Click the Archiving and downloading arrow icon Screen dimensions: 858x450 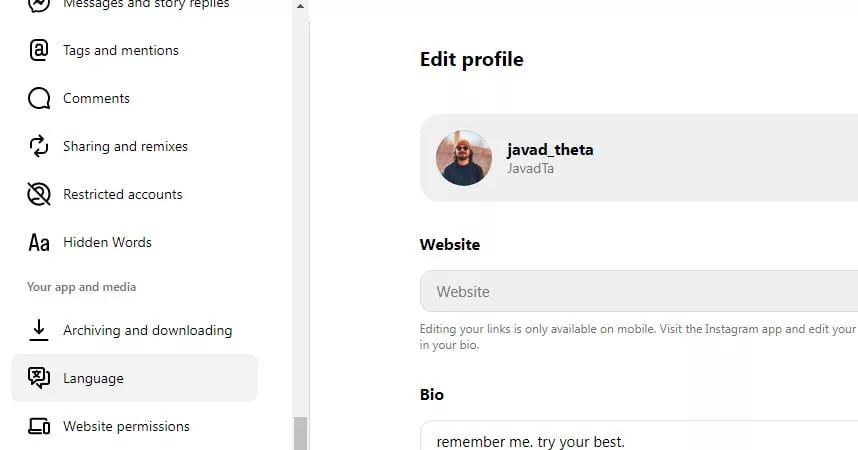tap(39, 330)
